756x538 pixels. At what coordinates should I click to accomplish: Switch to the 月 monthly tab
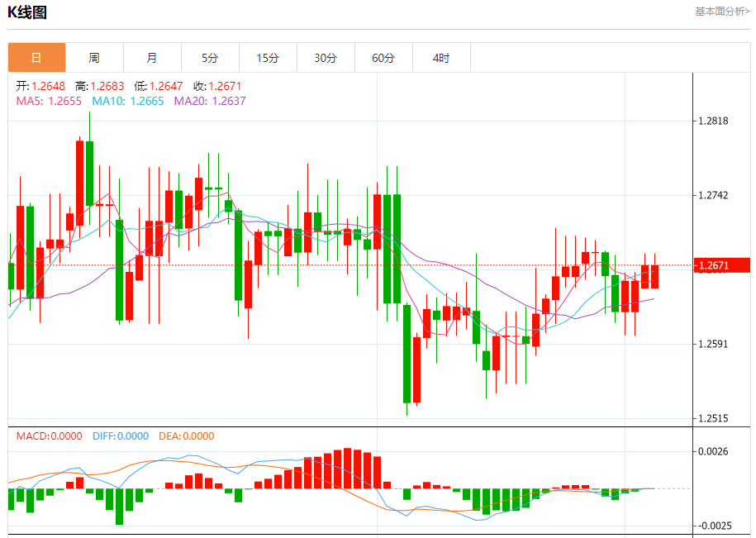pos(152,58)
